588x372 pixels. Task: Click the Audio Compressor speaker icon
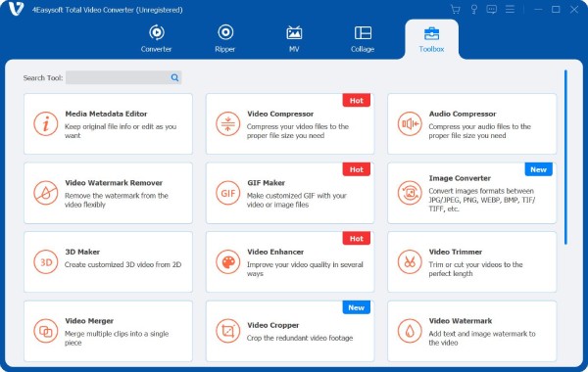point(410,123)
